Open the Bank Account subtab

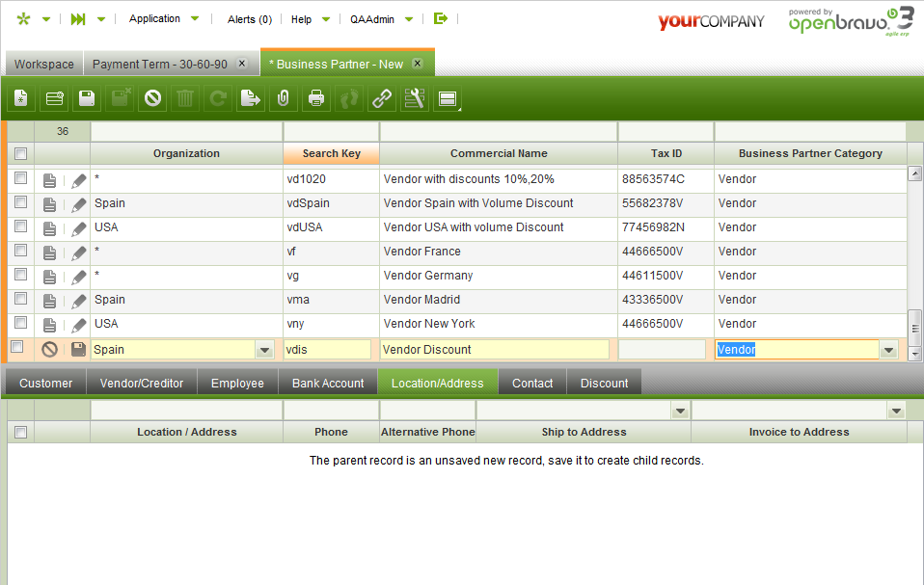coord(328,384)
